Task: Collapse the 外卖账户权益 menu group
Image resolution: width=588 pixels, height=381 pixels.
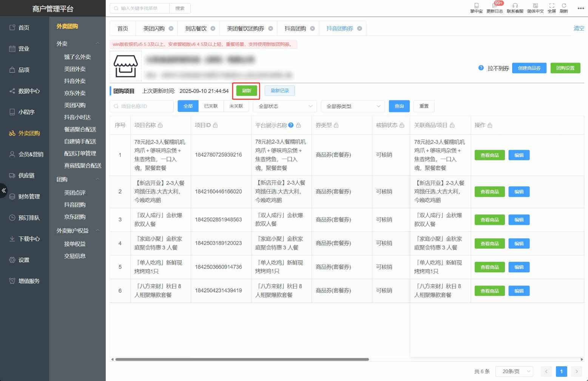Action: point(98,230)
